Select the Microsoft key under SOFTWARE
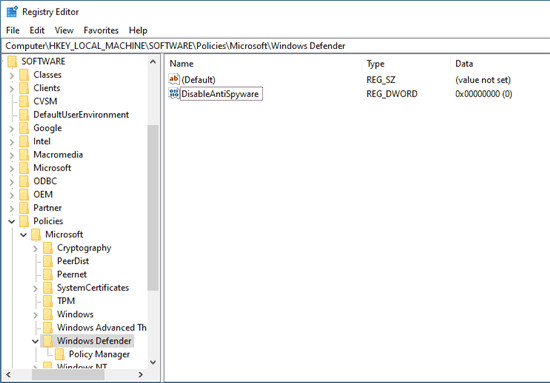The width and height of the screenshot is (550, 383). coord(52,168)
